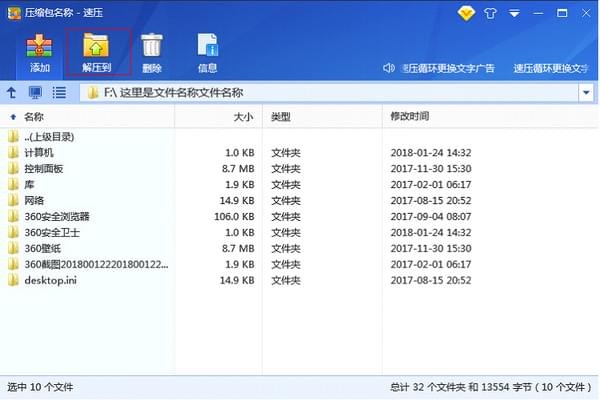The height and width of the screenshot is (401, 600).
Task: Click the computer icon in address bar
Action: 35,92
